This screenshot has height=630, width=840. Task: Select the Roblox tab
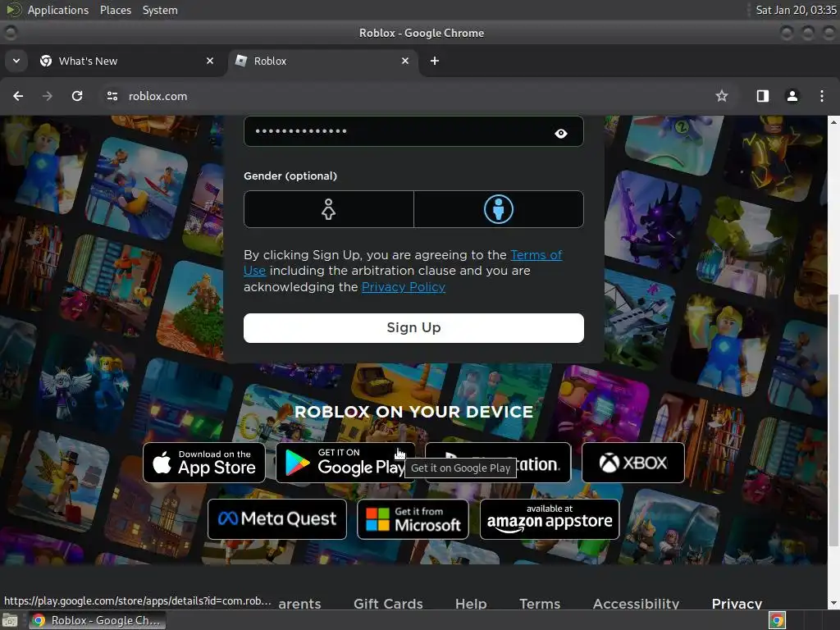(x=322, y=61)
